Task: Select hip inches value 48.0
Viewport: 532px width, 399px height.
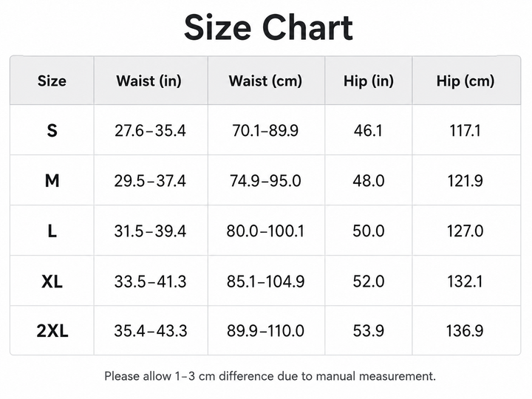Action: tap(369, 180)
